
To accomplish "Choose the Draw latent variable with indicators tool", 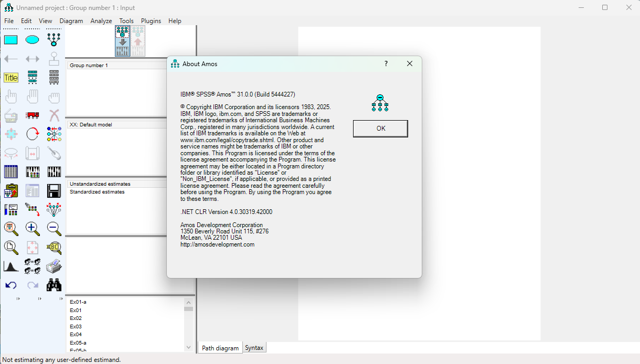I will [54, 40].
